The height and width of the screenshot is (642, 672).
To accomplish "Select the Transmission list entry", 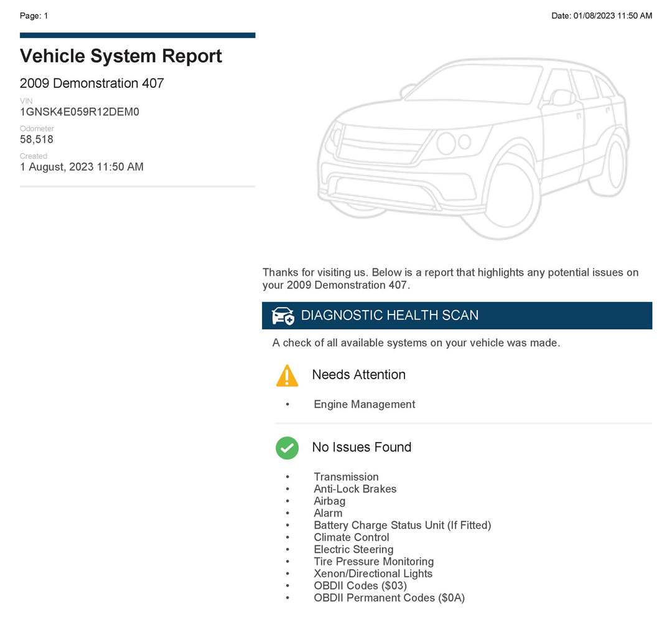I will pos(346,477).
